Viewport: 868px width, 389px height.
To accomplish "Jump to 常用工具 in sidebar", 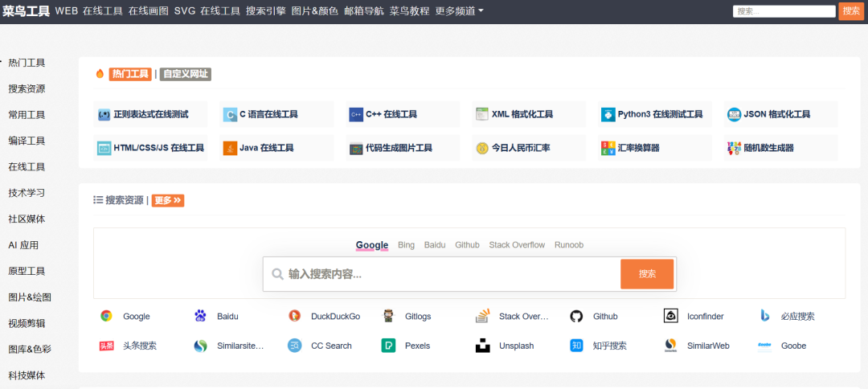I will 27,115.
